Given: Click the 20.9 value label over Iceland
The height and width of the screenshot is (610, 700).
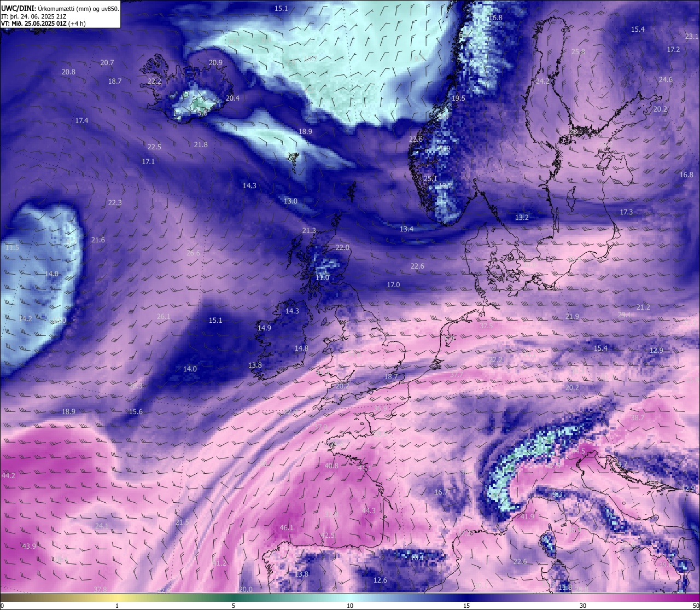Looking at the screenshot, I should click(x=215, y=63).
